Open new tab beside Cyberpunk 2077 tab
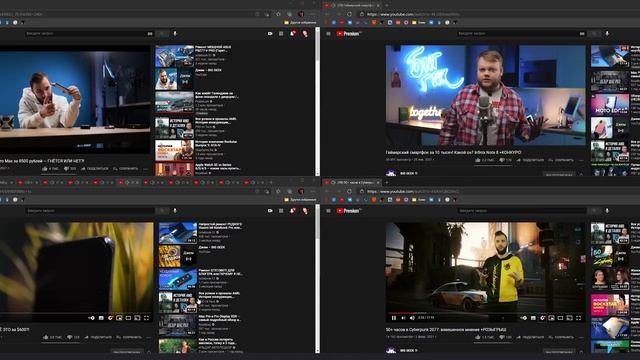 [x=387, y=182]
